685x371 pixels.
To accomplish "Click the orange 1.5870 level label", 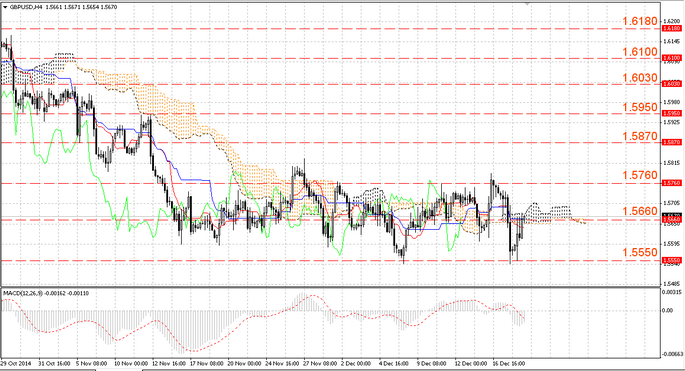I will tap(640, 136).
